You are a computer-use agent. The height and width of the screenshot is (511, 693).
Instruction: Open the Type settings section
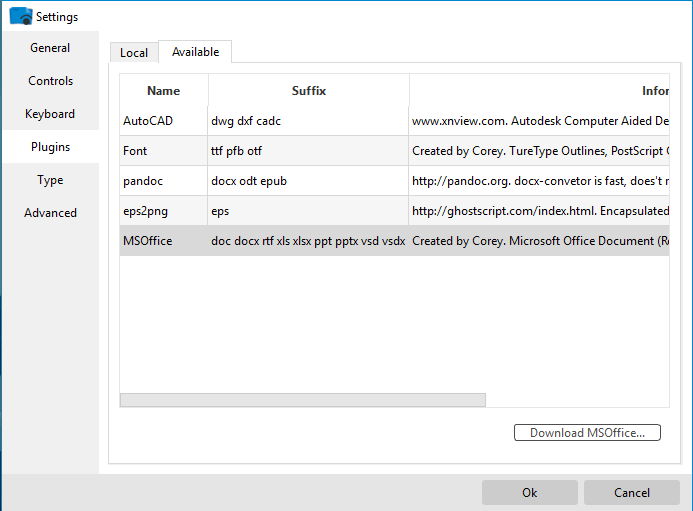click(50, 180)
